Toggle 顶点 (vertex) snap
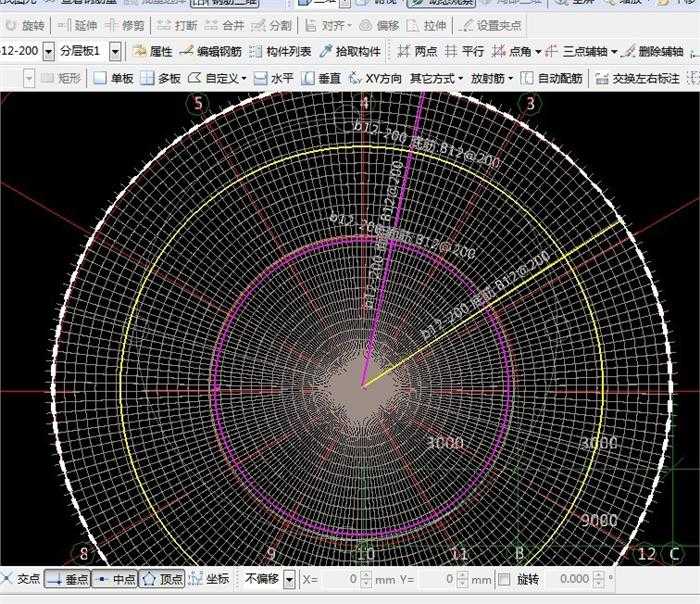Viewport: 700px width, 604px height. (162, 579)
